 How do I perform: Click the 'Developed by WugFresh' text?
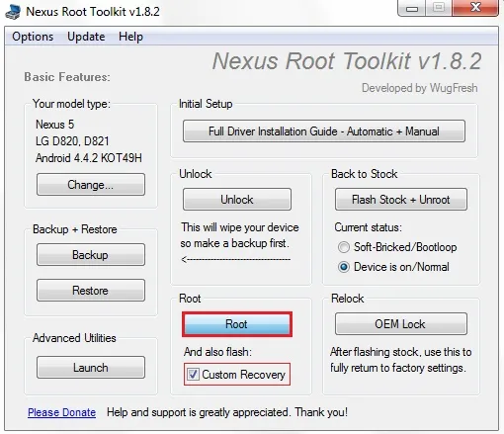(420, 88)
